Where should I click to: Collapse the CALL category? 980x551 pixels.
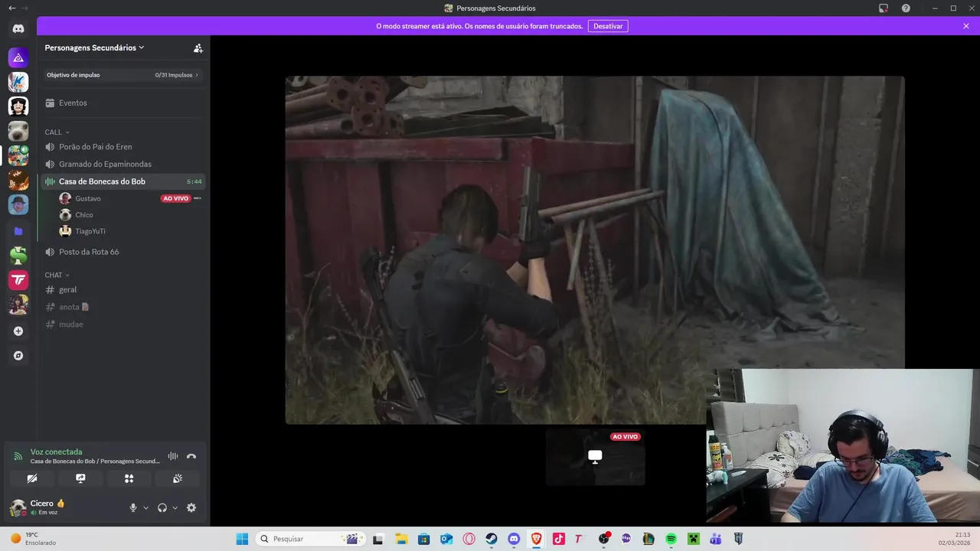[57, 132]
